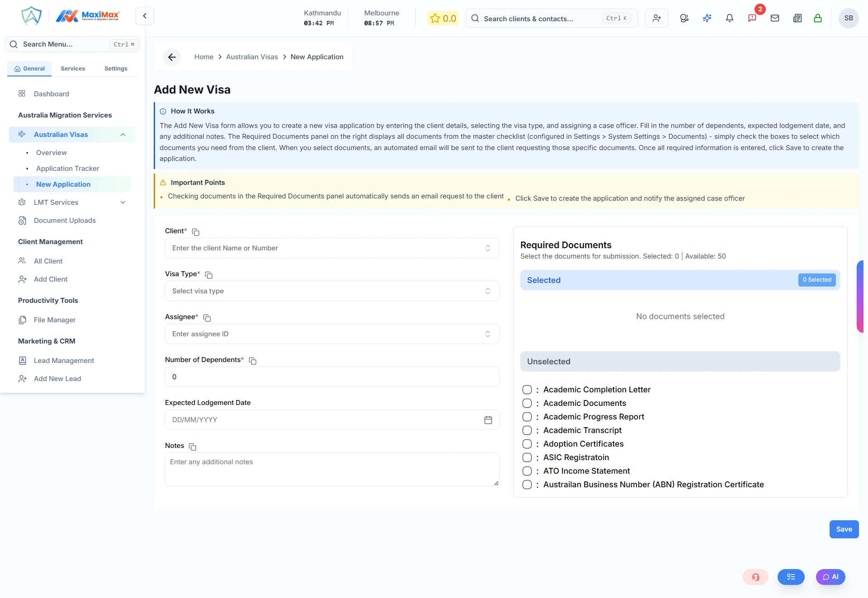Open the Client name combo box
868x598 pixels.
(332, 248)
